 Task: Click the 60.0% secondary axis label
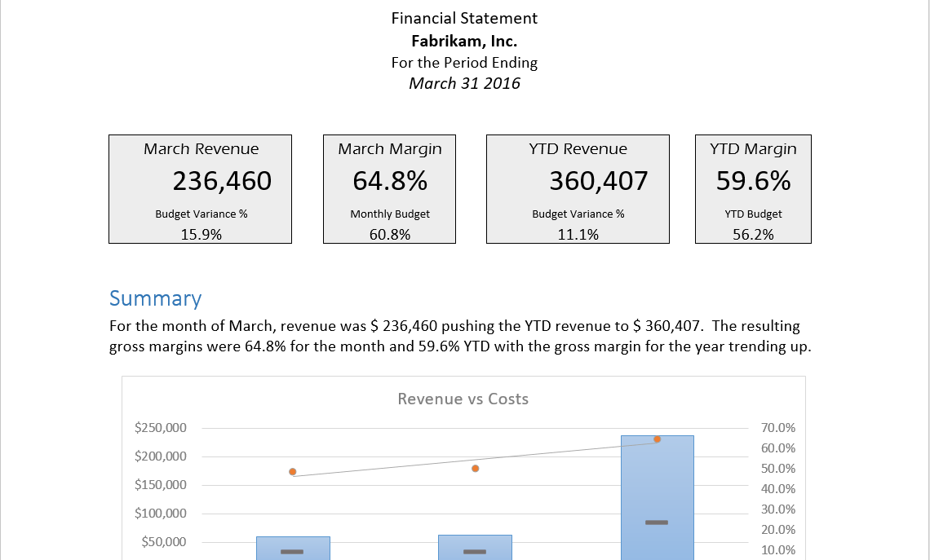pos(778,448)
